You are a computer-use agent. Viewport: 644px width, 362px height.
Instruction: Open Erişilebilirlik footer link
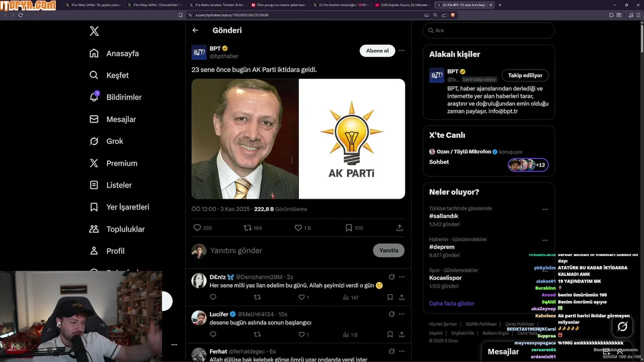[x=462, y=333]
